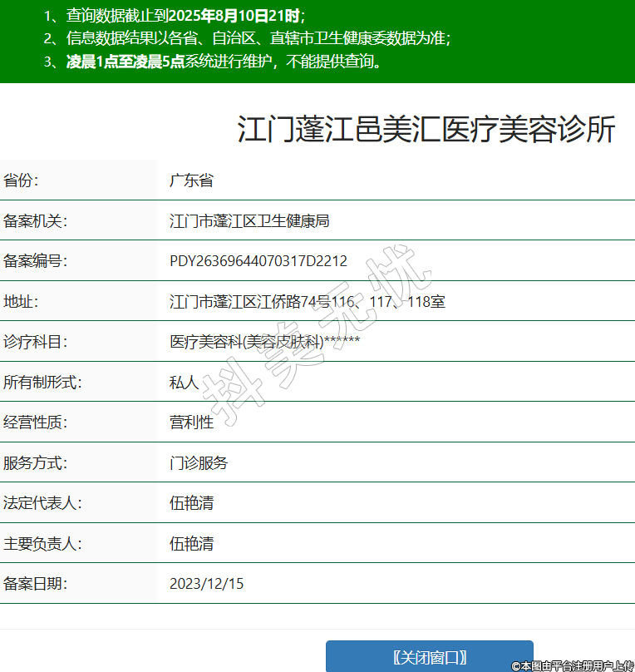Viewport: 635px width, 672px height.
Task: Click the address value on 江侨路74号
Action: coord(307,302)
